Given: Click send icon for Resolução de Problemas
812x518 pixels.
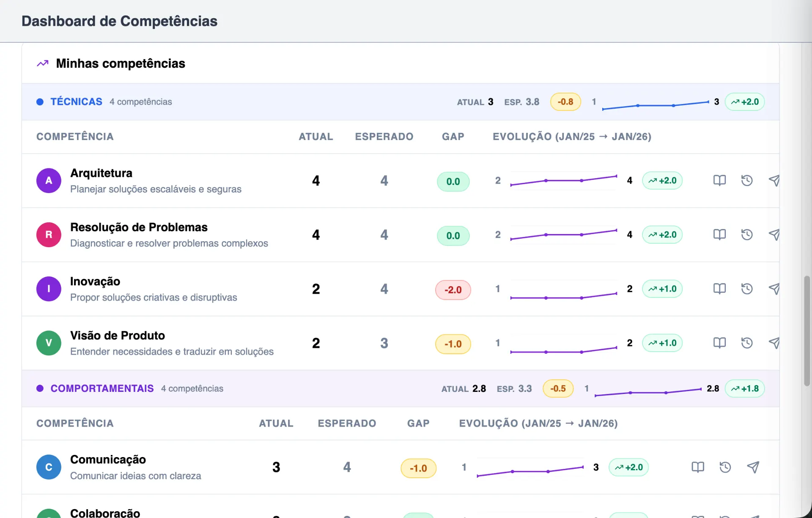Looking at the screenshot, I should [774, 235].
